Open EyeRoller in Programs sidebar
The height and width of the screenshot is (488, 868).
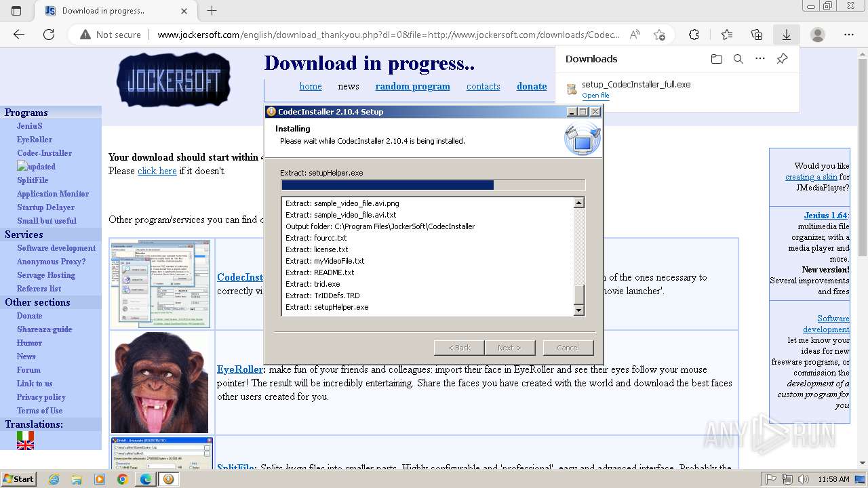tap(35, 140)
